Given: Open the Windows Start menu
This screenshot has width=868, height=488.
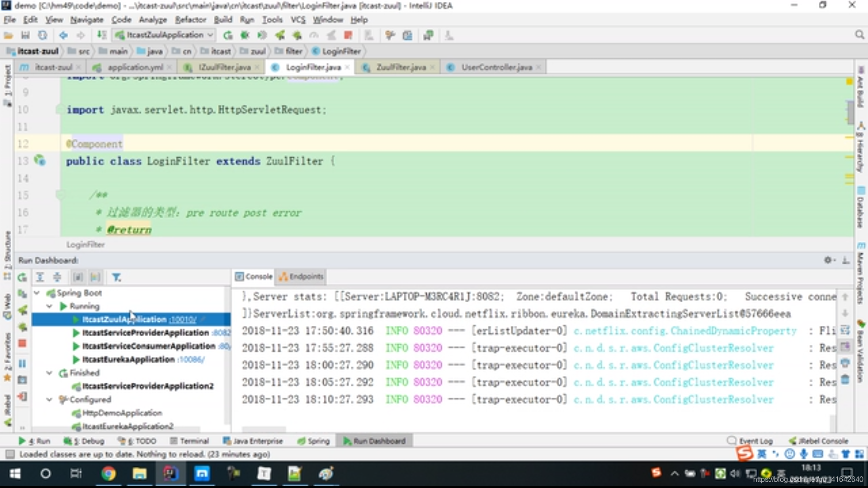Looking at the screenshot, I should [15, 474].
